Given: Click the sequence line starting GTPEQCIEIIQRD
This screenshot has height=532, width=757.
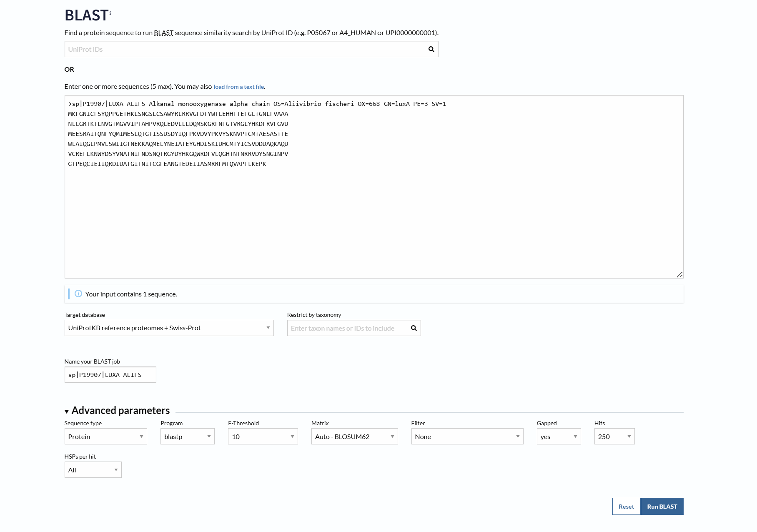Looking at the screenshot, I should 167,164.
